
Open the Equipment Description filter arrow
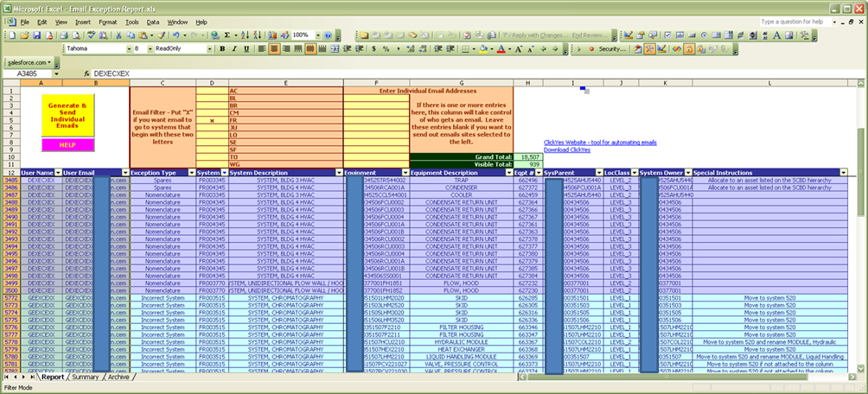click(508, 173)
